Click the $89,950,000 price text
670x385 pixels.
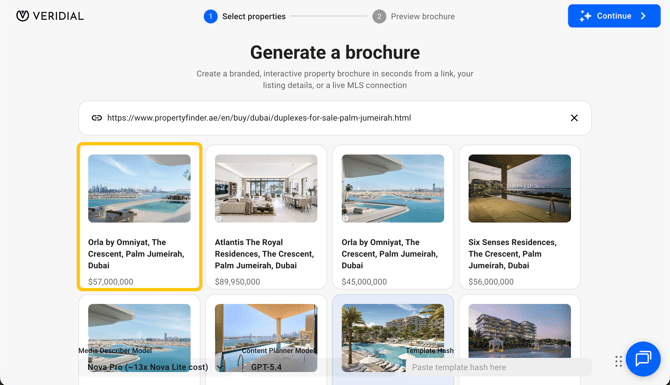coord(237,282)
